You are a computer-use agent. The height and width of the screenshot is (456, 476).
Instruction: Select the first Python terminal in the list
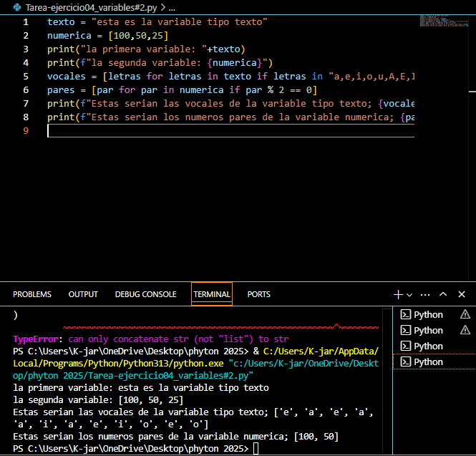coord(434,314)
